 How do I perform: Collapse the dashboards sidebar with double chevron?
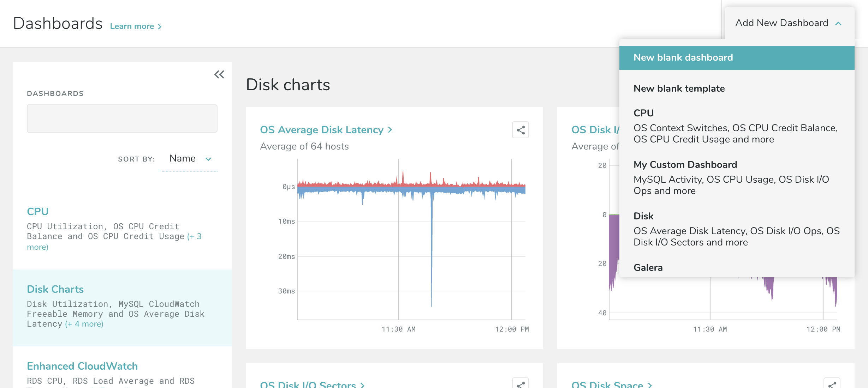coord(219,74)
